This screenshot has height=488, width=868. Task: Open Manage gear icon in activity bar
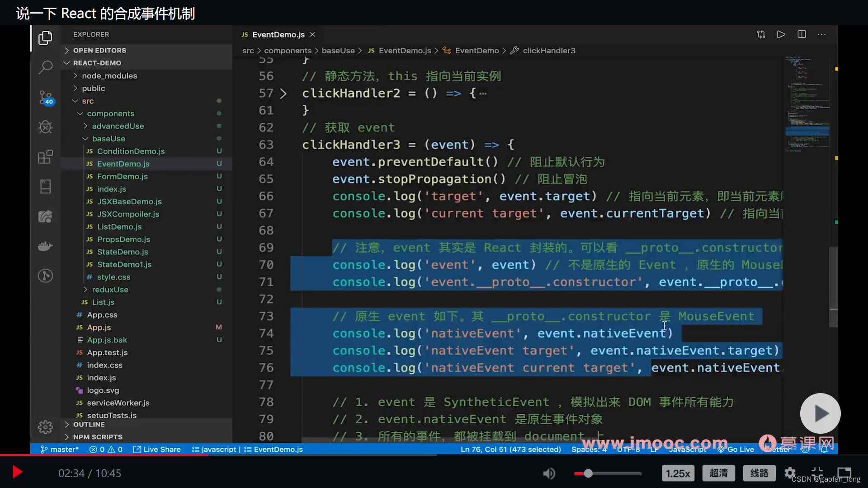(x=45, y=427)
